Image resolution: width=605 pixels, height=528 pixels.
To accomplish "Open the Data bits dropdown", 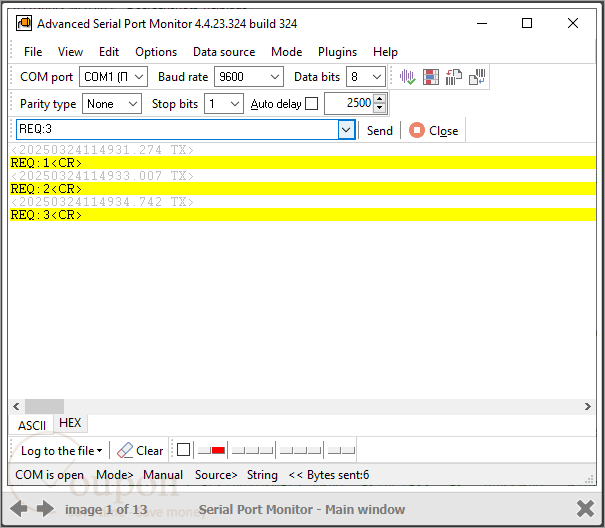I will coord(366,76).
